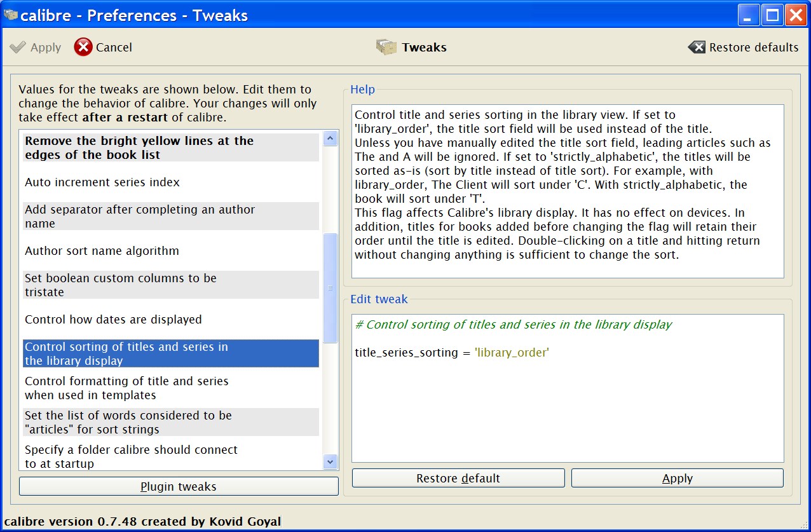Image resolution: width=811 pixels, height=532 pixels.
Task: Click Apply button below the tweak editor
Action: coord(678,478)
